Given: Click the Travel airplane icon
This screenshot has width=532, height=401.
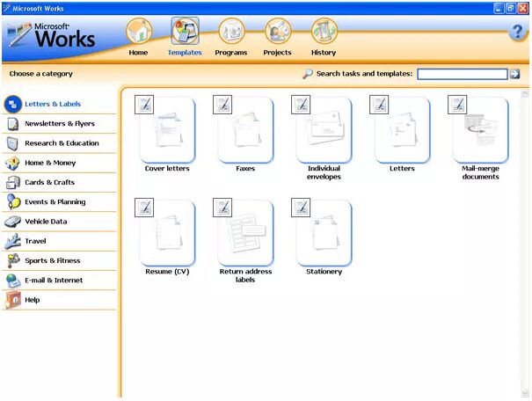Looking at the screenshot, I should [x=13, y=241].
